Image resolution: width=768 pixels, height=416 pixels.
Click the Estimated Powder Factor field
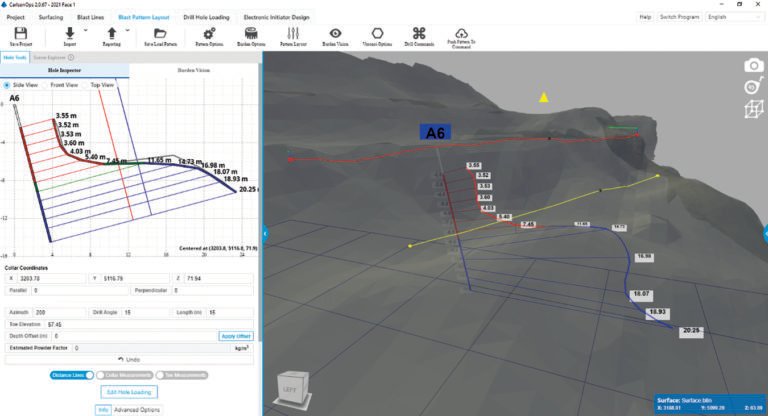coord(150,348)
